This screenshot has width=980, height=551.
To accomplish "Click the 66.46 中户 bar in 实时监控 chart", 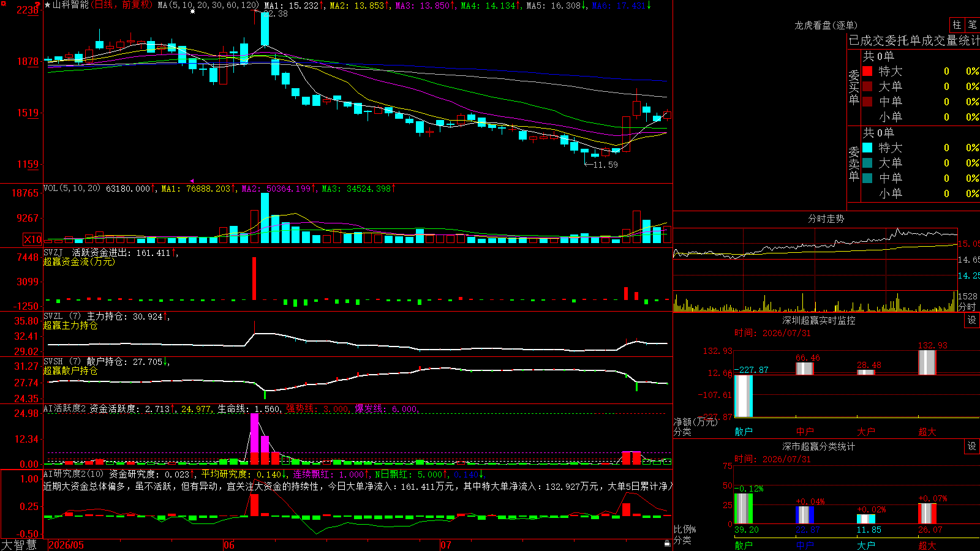I will pyautogui.click(x=805, y=369).
